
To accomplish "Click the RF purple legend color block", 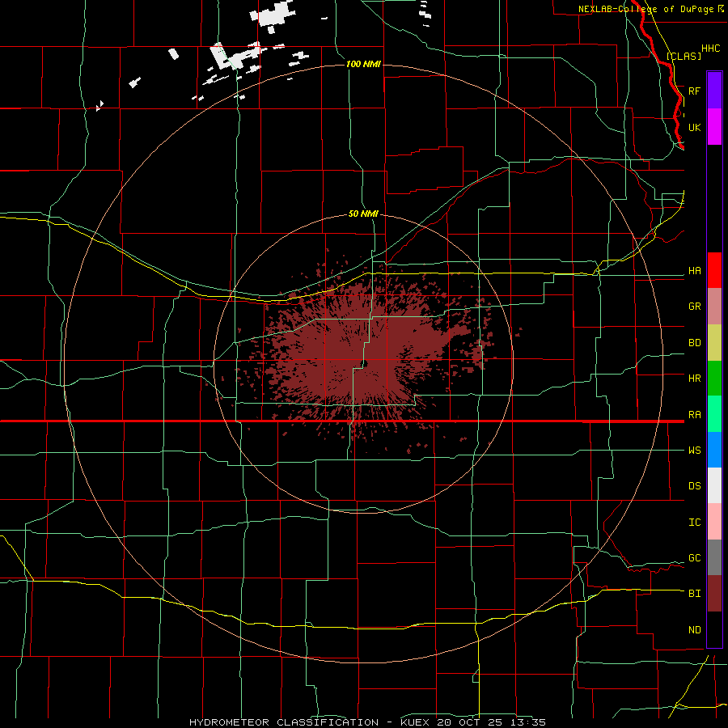I will click(x=714, y=91).
